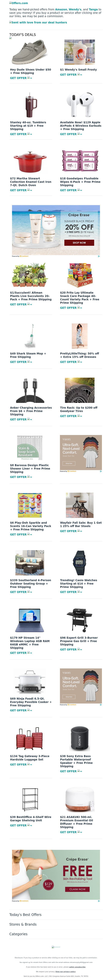Click GET OFFER for the Shark Steam Mop
This screenshot has width=112, height=980.
coord(18,362)
